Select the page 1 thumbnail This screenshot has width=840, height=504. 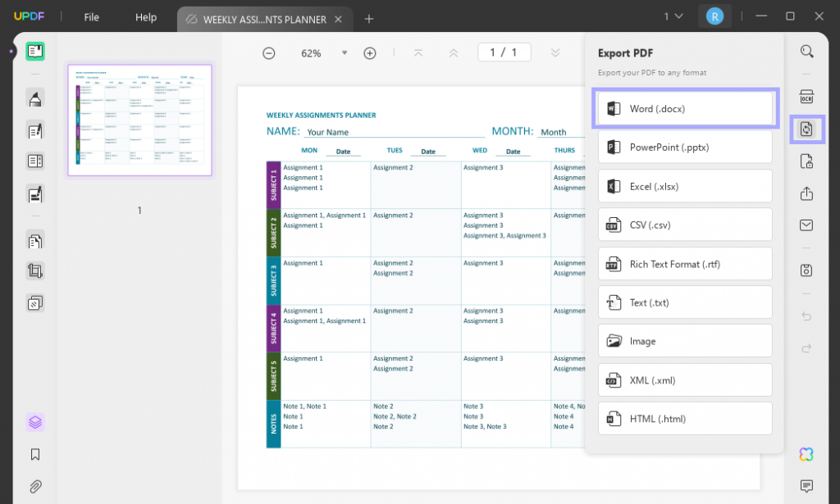click(x=139, y=120)
